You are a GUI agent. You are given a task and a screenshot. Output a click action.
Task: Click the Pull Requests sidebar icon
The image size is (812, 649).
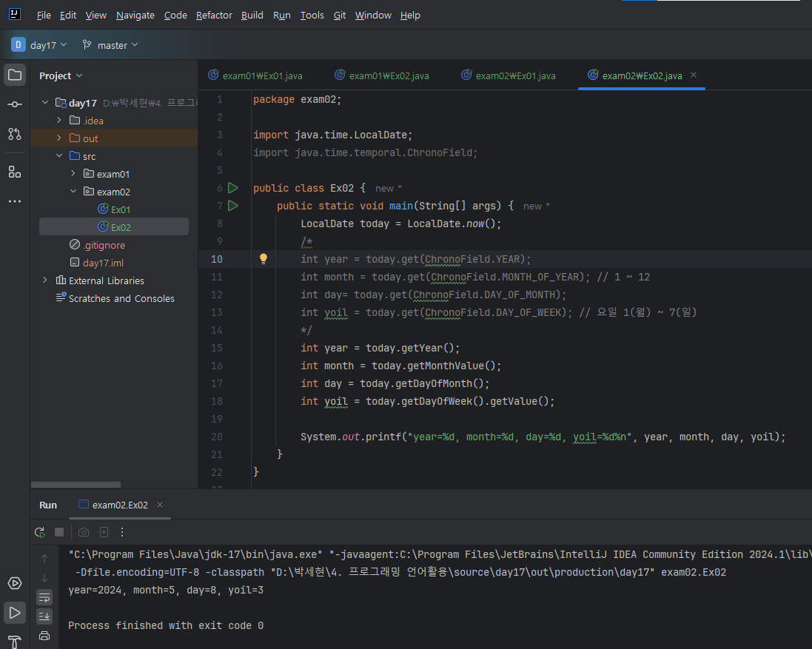pos(15,134)
